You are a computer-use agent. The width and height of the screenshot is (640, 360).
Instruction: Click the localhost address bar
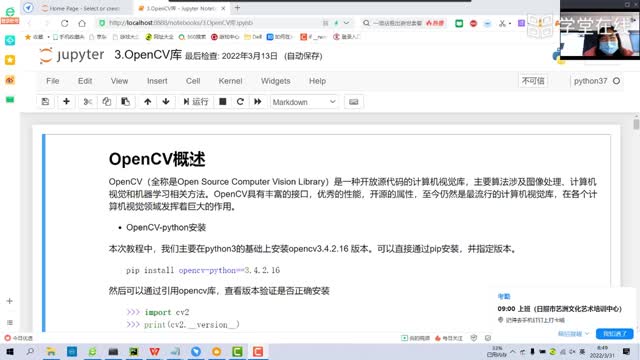coord(181,23)
